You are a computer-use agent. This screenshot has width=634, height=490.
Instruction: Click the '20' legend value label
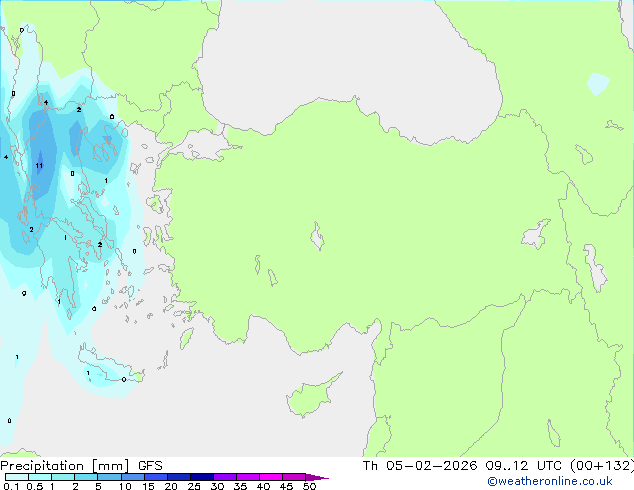[171, 486]
